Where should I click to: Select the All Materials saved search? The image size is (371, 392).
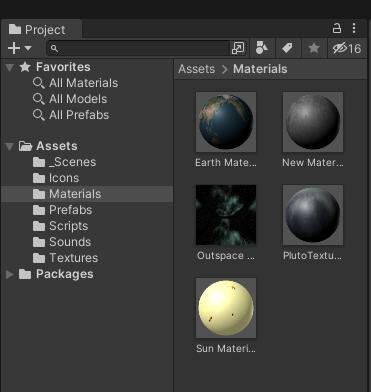75,83
